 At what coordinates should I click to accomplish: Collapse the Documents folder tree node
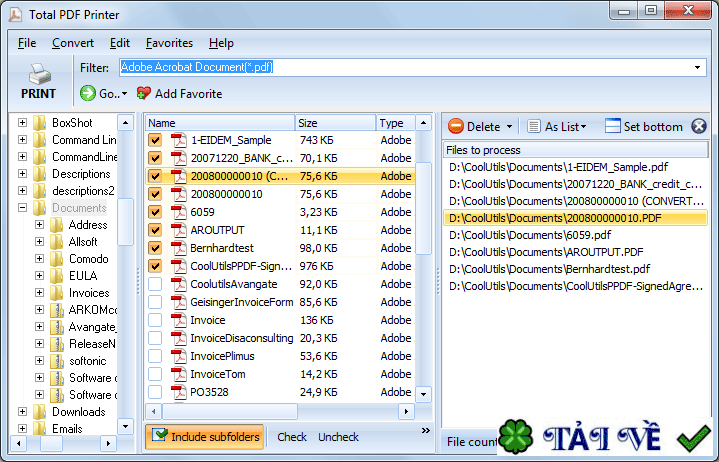tap(22, 208)
